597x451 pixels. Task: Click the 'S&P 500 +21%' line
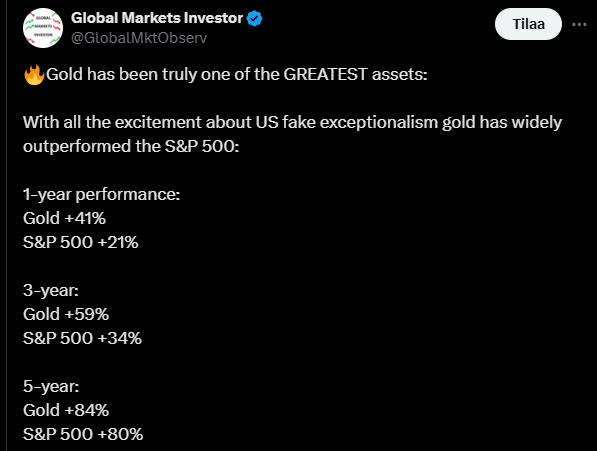pos(81,242)
